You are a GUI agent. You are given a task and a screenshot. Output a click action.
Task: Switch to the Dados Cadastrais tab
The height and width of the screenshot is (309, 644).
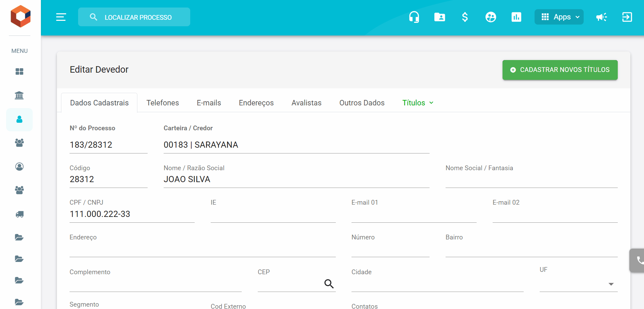(99, 103)
